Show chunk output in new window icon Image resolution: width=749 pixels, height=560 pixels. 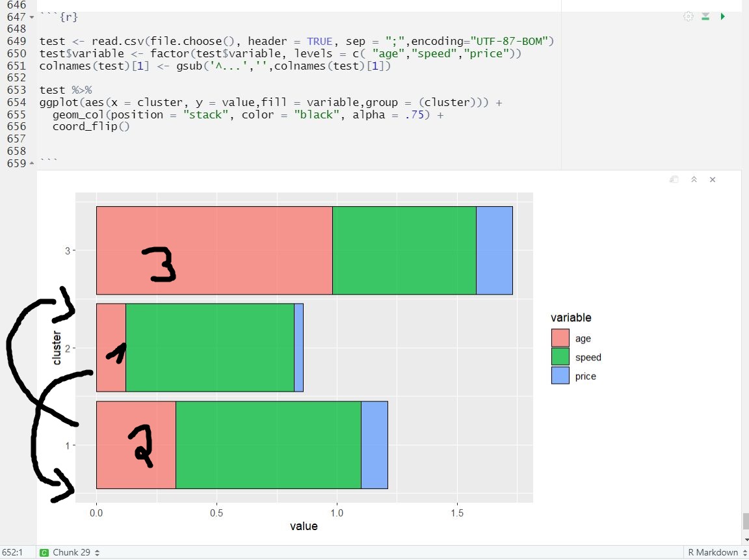pyautogui.click(x=674, y=180)
